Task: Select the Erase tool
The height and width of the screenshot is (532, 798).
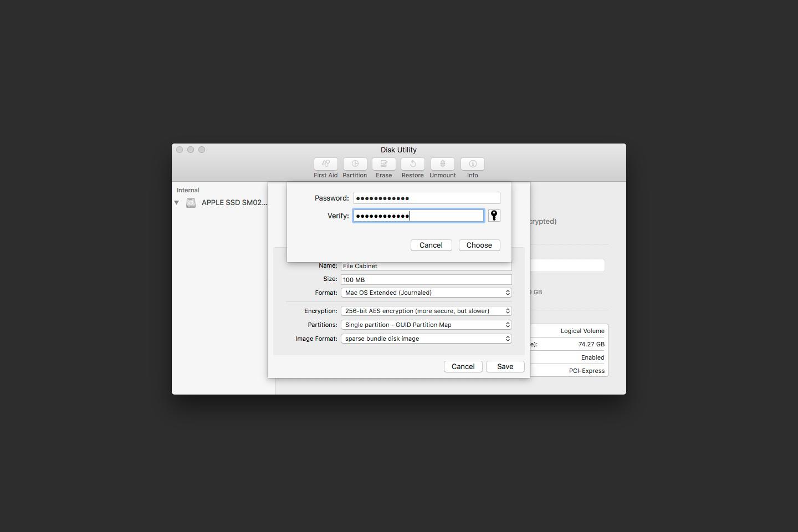Action: 383,168
